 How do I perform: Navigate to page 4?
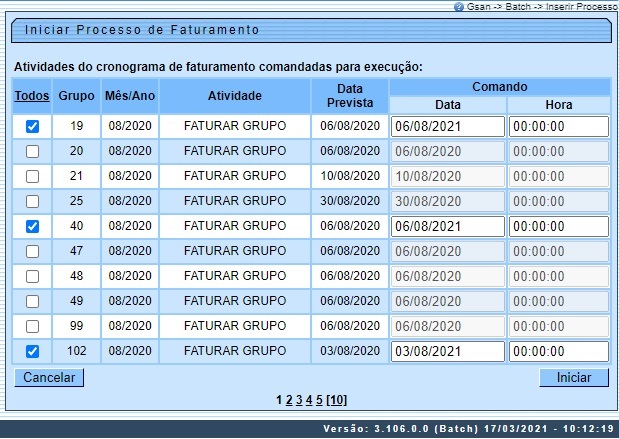coord(309,400)
